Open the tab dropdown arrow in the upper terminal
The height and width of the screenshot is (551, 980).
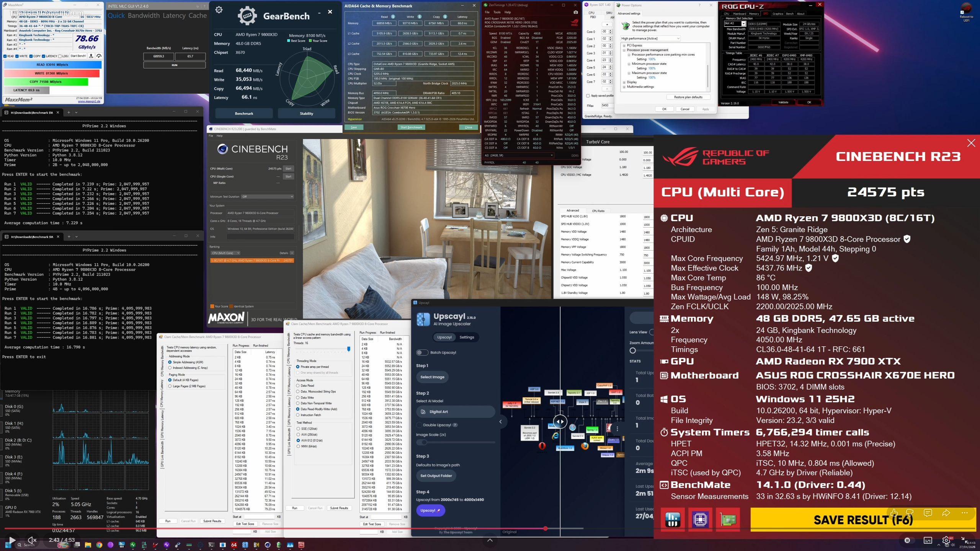coord(76,112)
